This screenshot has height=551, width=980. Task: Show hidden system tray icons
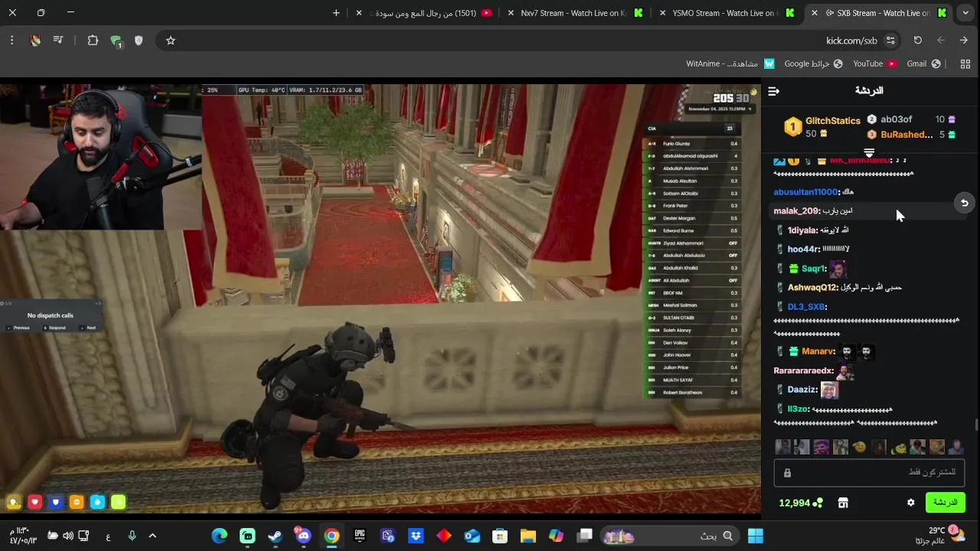pos(152,536)
